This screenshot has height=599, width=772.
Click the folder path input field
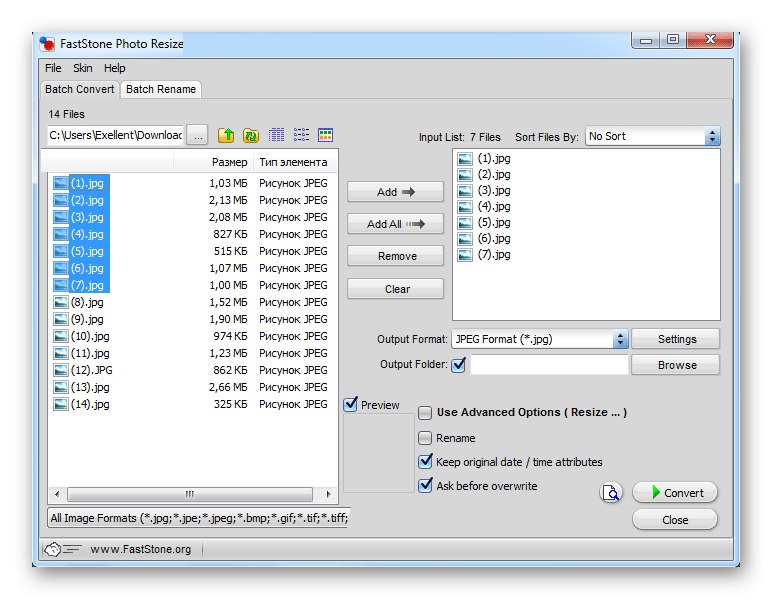click(x=116, y=135)
